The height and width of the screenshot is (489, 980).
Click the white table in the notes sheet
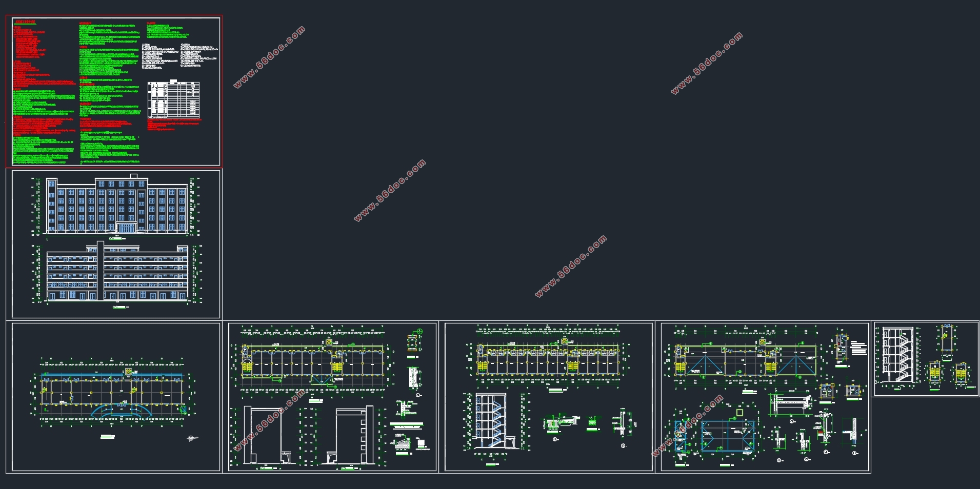173,99
